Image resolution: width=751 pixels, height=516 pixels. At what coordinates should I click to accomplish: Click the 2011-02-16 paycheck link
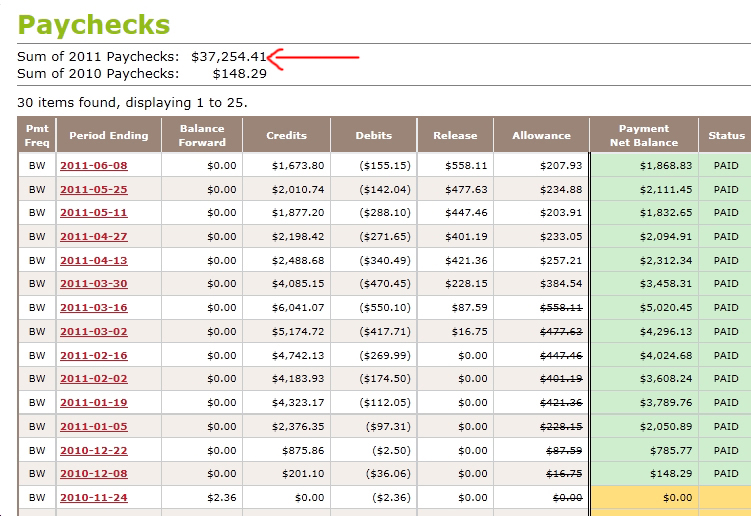93,355
